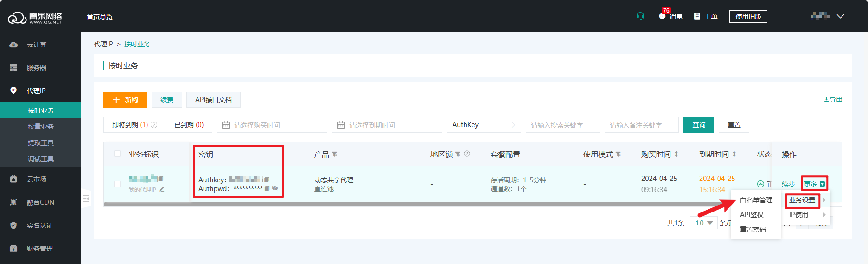Click the horizontal table scrollbar
Viewport: 868px width, 264px height.
(x=371, y=204)
